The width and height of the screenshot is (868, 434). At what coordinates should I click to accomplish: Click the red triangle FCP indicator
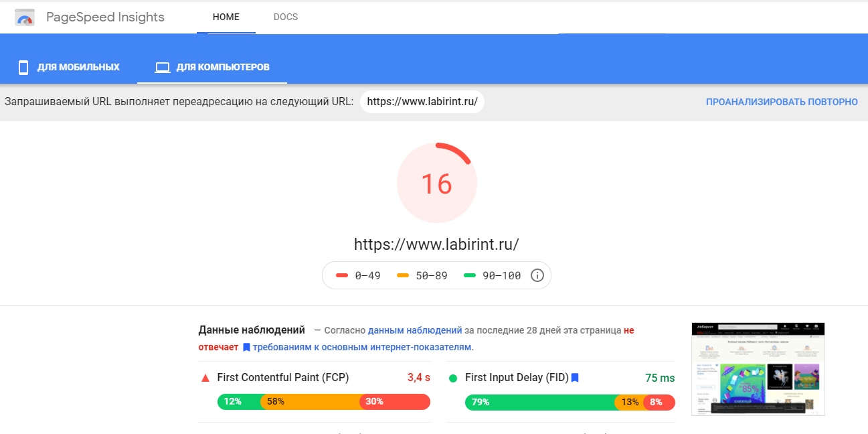[x=205, y=378]
